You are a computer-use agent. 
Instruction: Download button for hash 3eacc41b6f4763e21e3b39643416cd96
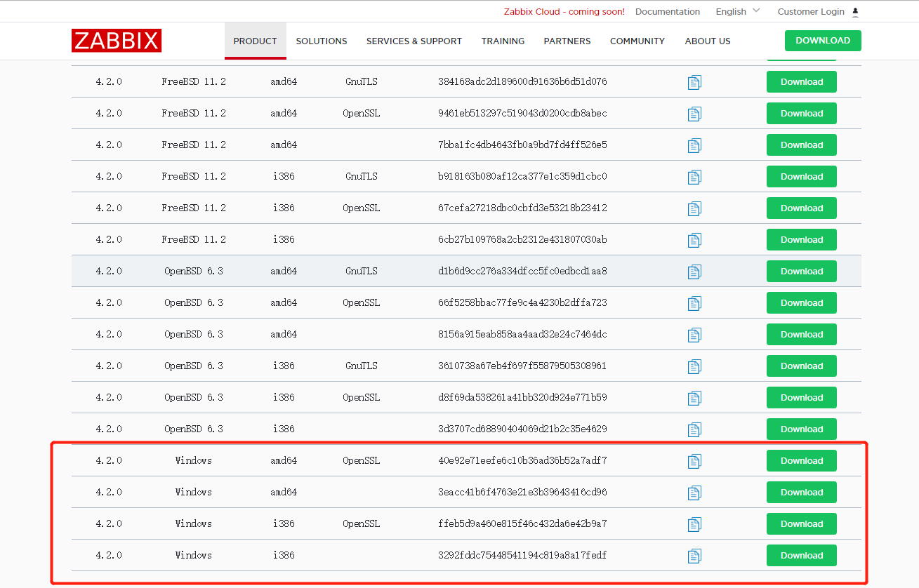802,492
